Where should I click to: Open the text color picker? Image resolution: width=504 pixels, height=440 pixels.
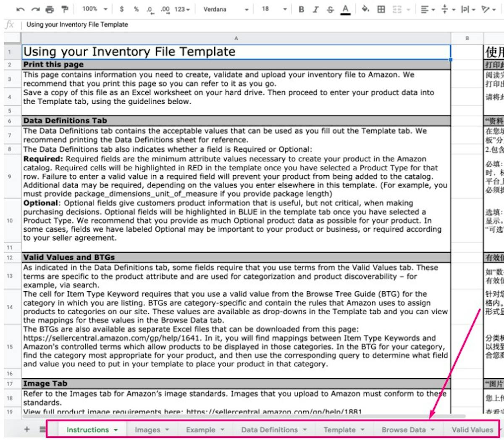coord(345,9)
